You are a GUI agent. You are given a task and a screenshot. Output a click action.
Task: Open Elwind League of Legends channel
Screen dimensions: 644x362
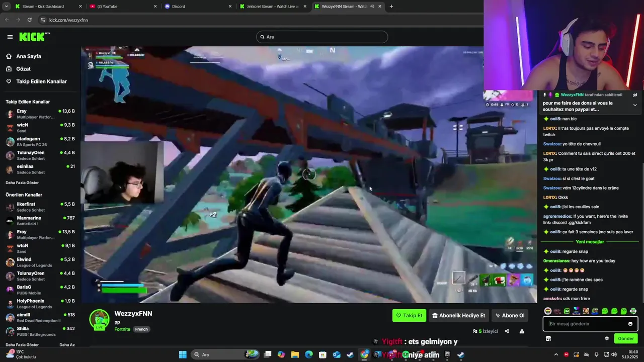pyautogui.click(x=40, y=262)
